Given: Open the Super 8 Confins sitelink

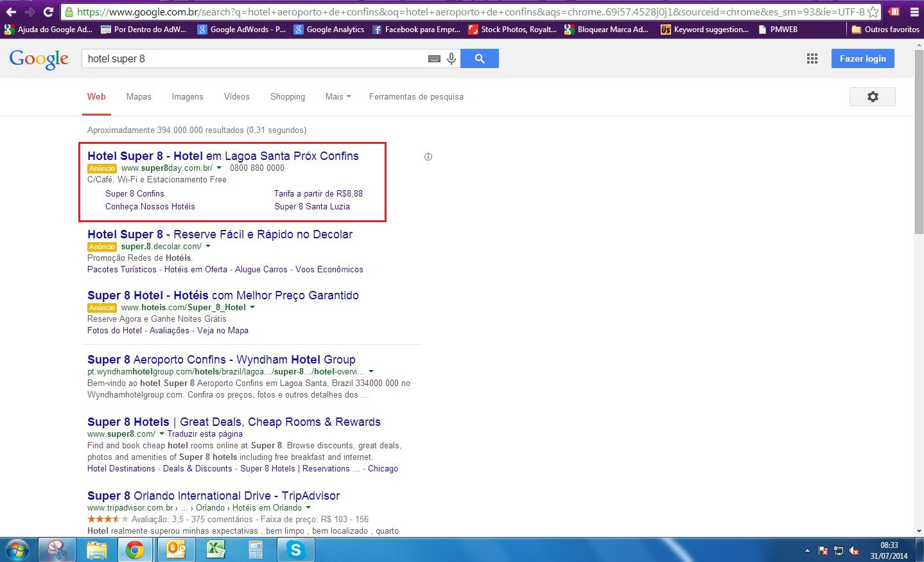Looking at the screenshot, I should (135, 193).
